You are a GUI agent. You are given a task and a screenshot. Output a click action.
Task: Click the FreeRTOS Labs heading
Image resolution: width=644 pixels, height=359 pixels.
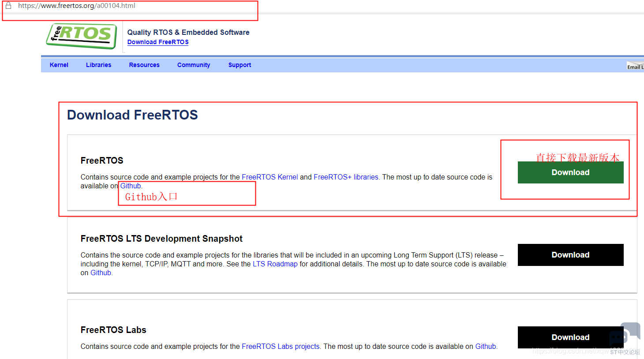pos(113,330)
